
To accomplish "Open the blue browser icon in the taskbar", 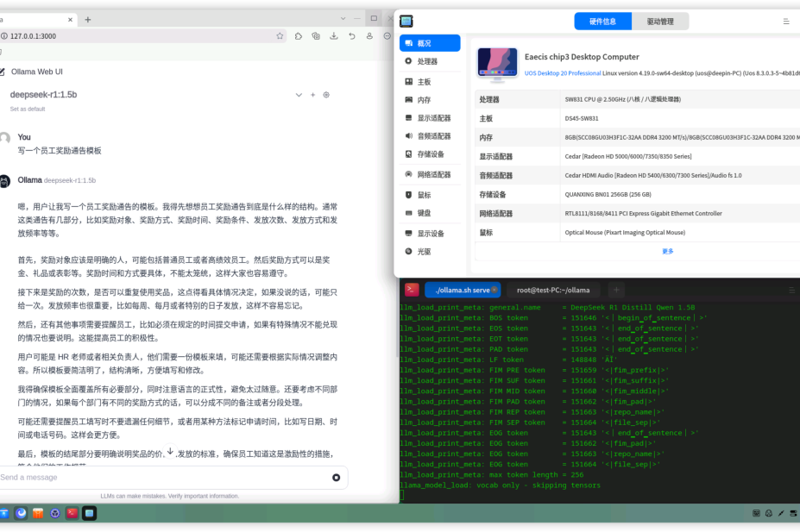I will tap(21, 513).
